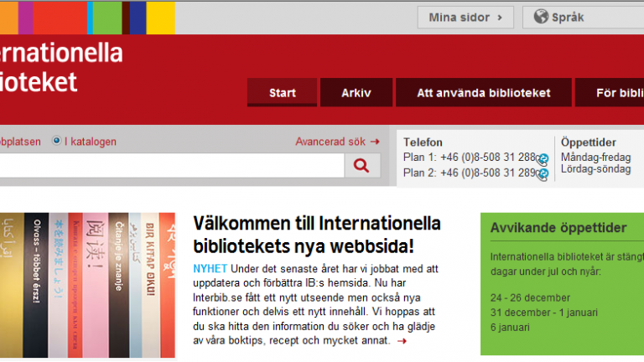The image size is (644, 362).
Task: Click the "24 - 26 december" line
Action: click(x=530, y=297)
